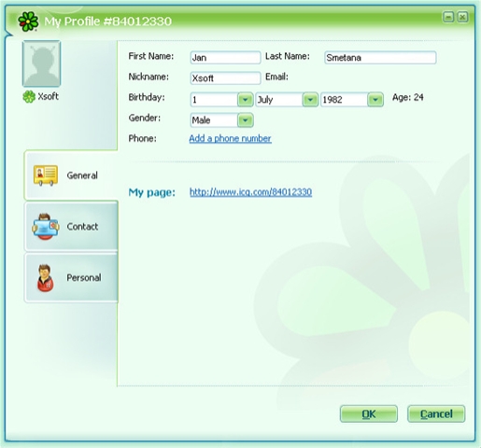Click the ICQ flower logo in title bar
This screenshot has height=448, width=481.
[28, 21]
